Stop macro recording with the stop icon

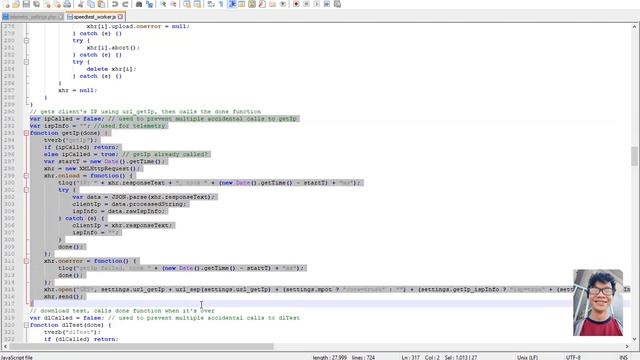point(307,4)
